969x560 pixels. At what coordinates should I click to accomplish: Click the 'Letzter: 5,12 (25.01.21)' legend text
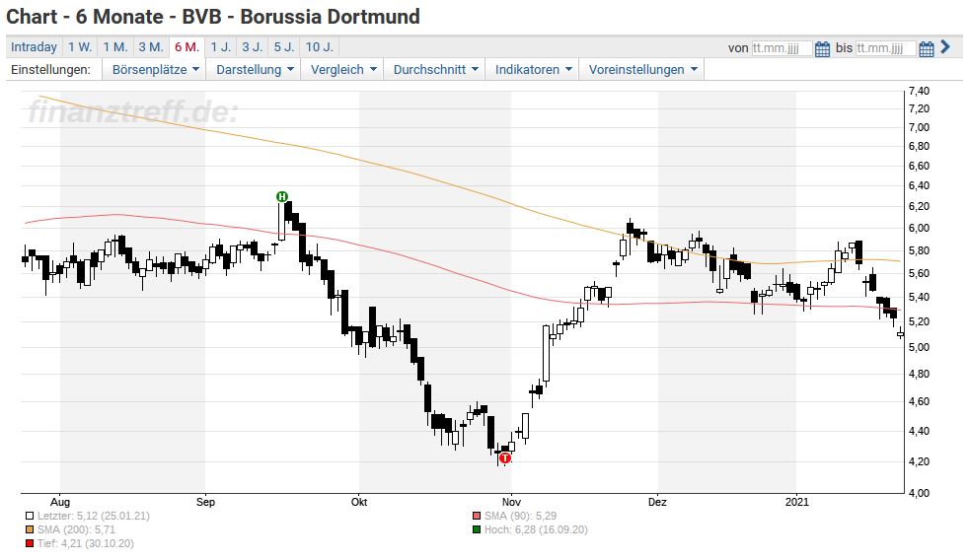click(x=94, y=517)
